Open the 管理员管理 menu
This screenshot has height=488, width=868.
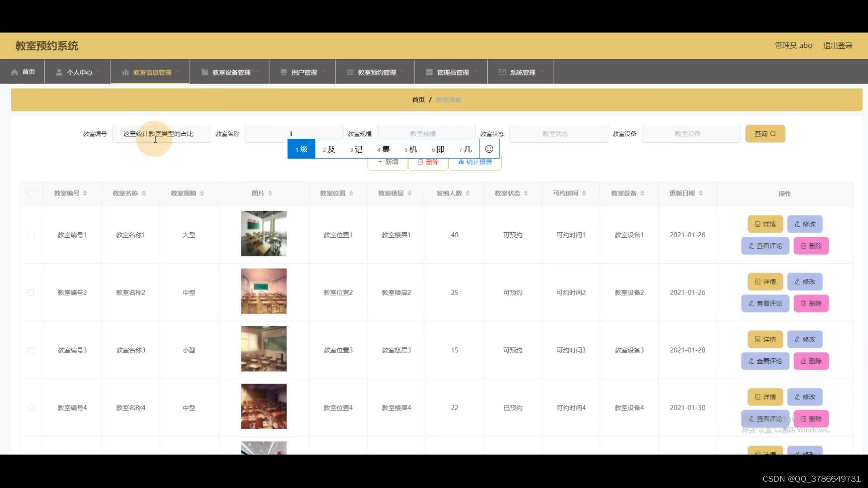(x=451, y=72)
